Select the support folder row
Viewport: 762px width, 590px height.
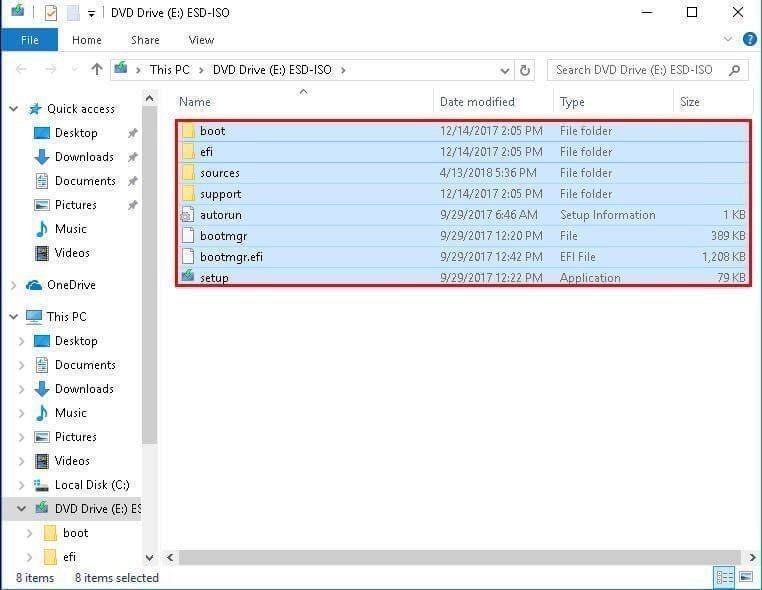[463, 193]
